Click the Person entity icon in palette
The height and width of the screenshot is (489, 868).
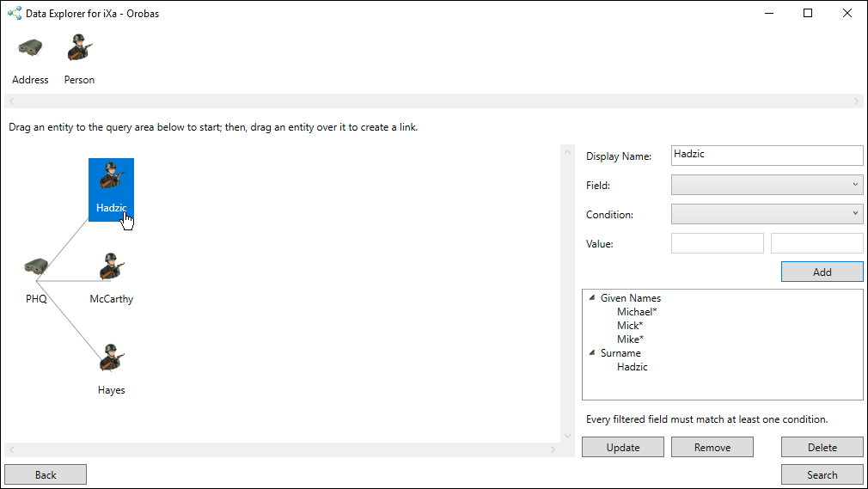pyautogui.click(x=79, y=50)
